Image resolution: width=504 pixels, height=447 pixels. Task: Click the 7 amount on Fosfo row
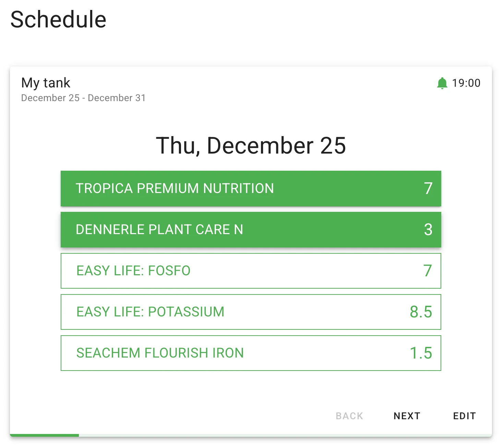[427, 271]
